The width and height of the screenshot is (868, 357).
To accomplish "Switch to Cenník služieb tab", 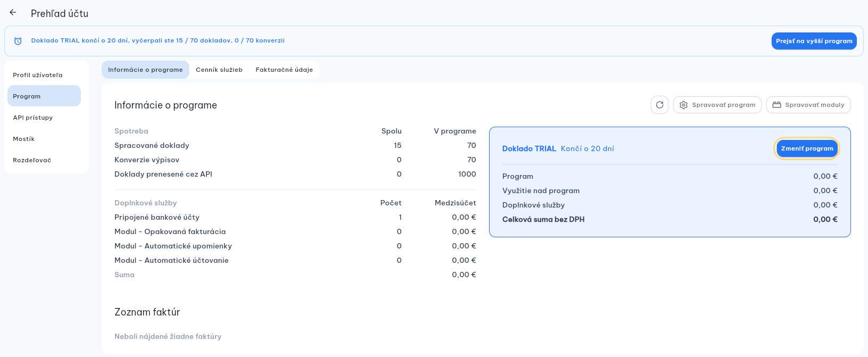I will pos(219,70).
